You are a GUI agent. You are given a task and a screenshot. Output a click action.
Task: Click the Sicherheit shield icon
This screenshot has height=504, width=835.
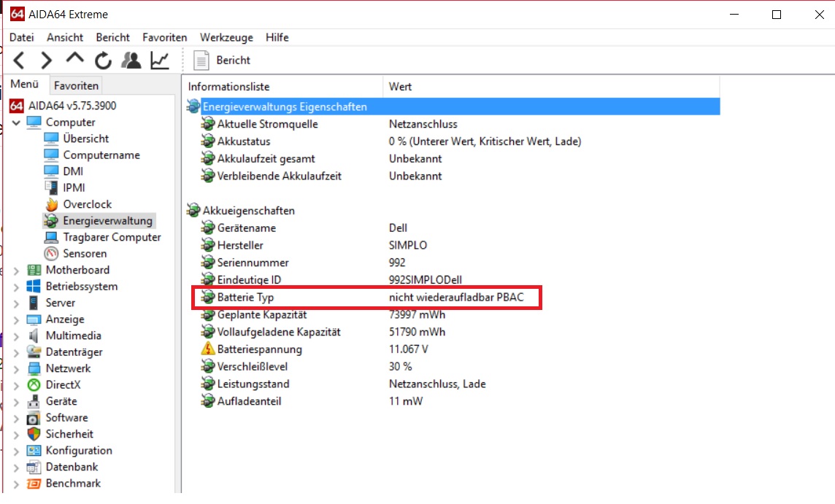[x=34, y=434]
